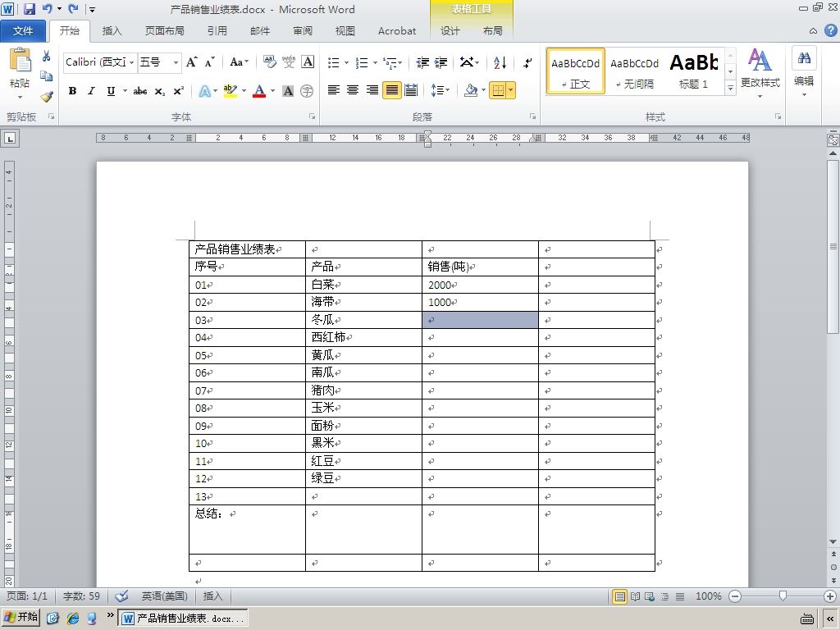Toggle Bold formatting
840x630 pixels.
(x=72, y=91)
